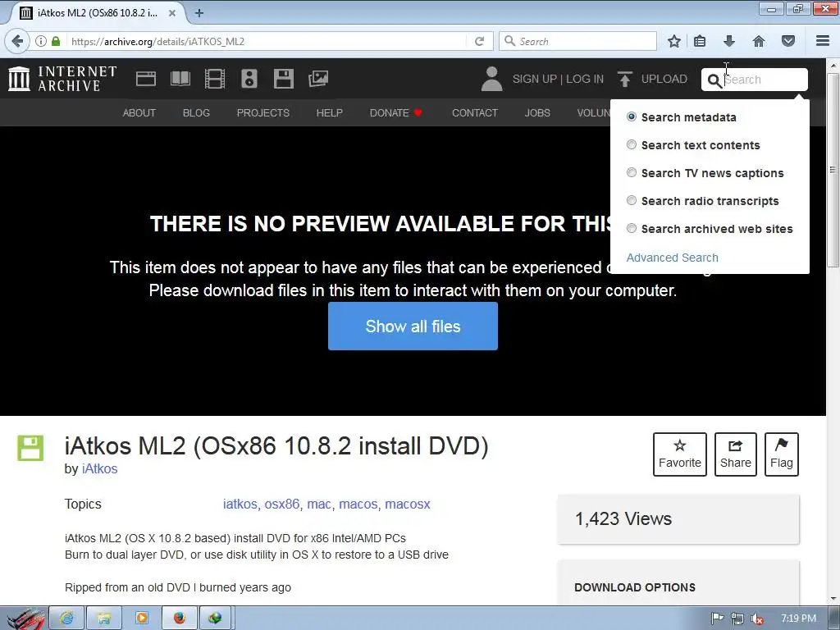The width and height of the screenshot is (840, 630).
Task: Click the Favorite button
Action: (x=680, y=454)
